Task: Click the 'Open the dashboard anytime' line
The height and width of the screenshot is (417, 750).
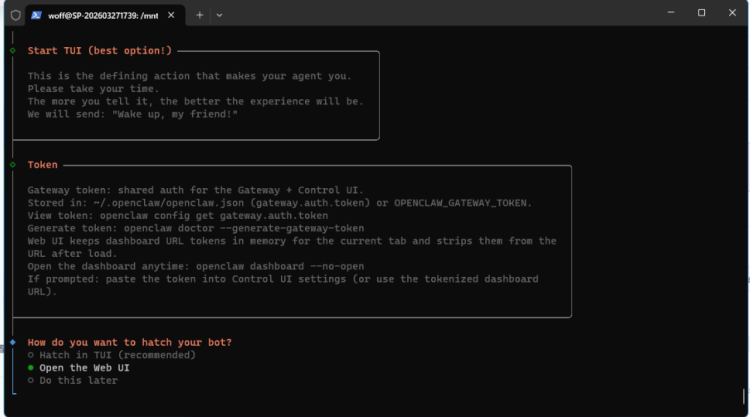Action: [x=196, y=266]
